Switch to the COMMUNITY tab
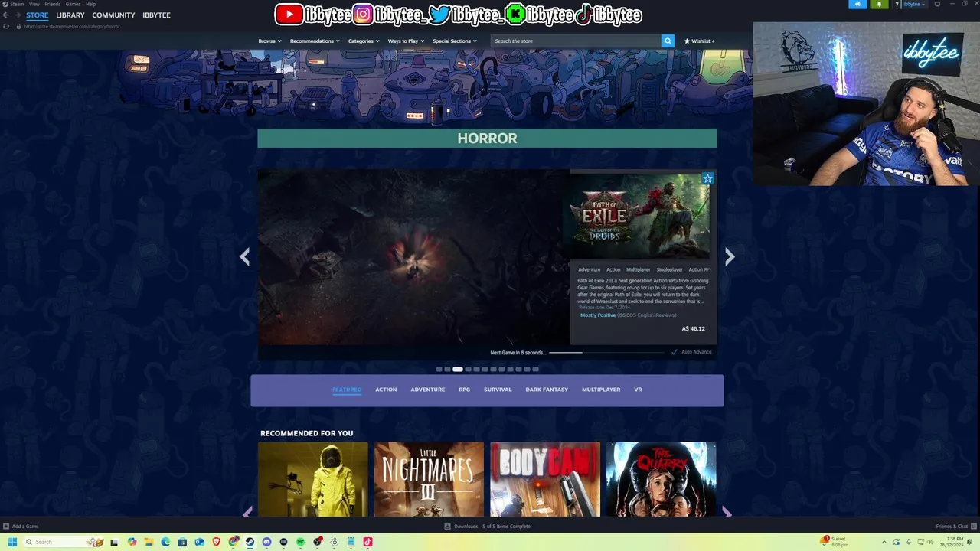Image resolution: width=980 pixels, height=551 pixels. coord(113,15)
